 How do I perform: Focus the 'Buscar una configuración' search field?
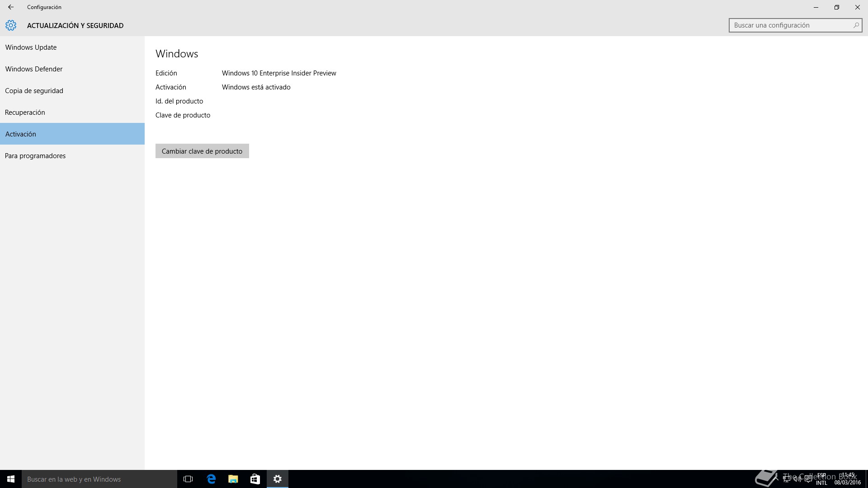(x=795, y=25)
